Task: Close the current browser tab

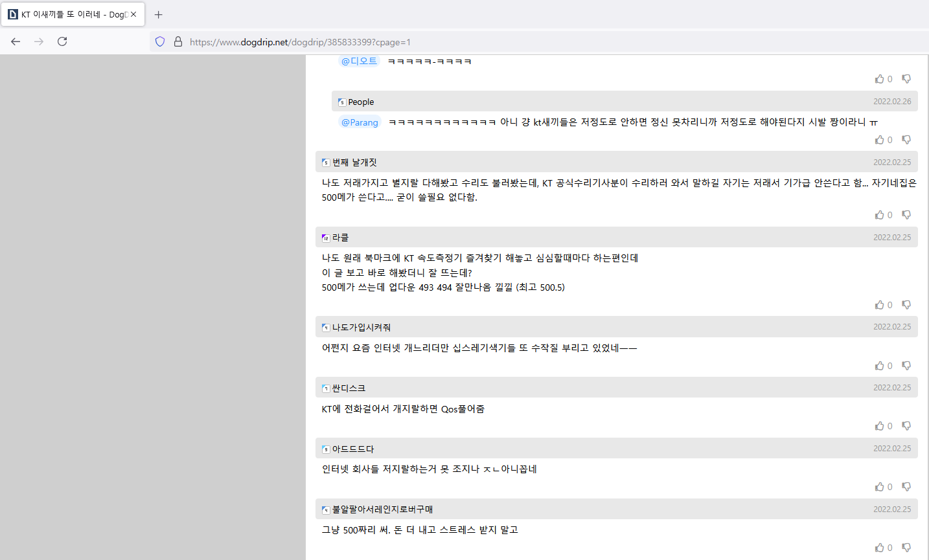Action: point(133,14)
